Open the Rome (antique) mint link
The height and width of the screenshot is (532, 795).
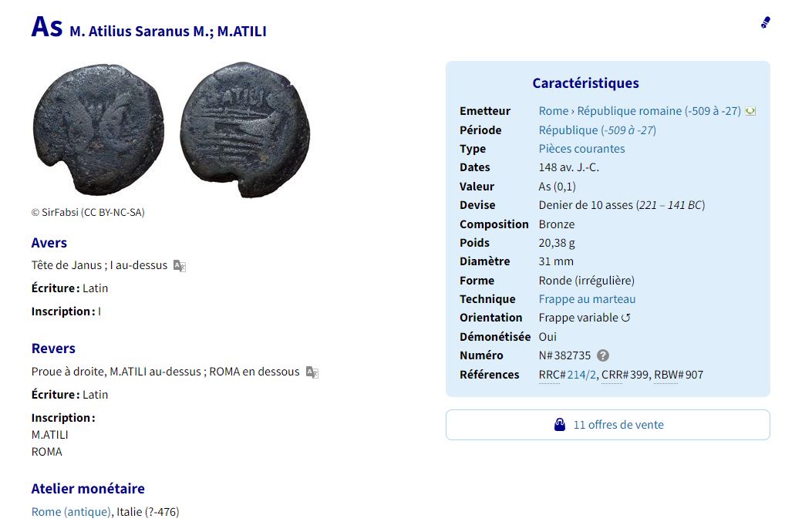pos(69,511)
